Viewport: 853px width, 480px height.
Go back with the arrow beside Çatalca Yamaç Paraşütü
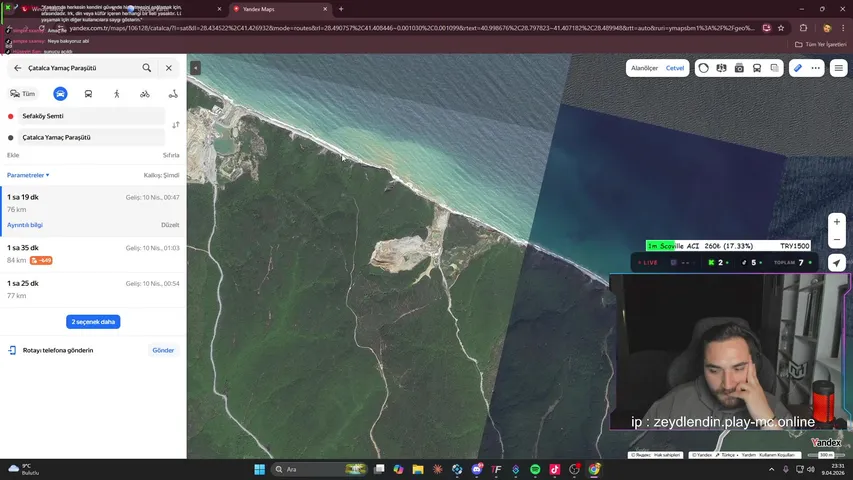(17, 68)
